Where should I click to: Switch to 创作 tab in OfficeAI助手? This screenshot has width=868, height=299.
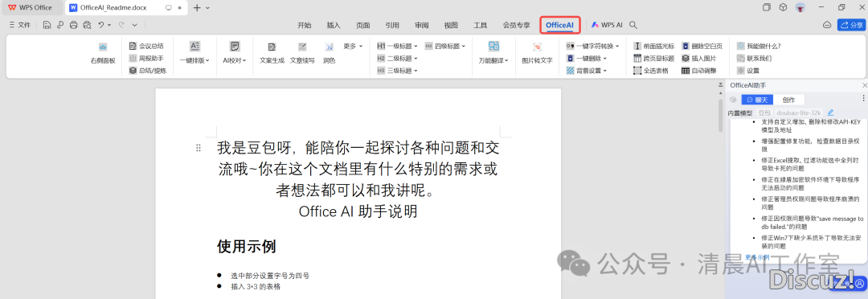point(788,100)
